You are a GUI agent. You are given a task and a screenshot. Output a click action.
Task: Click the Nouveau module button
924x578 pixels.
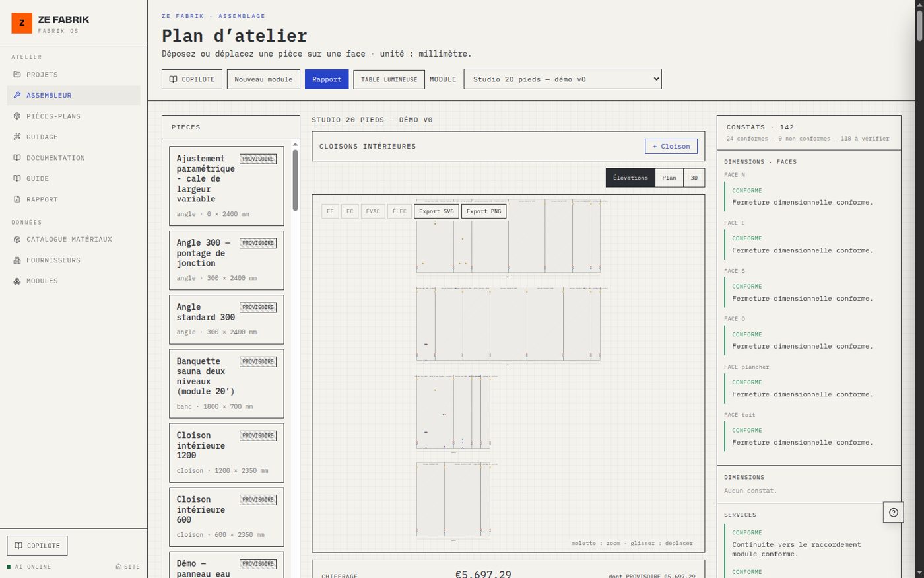click(x=263, y=79)
